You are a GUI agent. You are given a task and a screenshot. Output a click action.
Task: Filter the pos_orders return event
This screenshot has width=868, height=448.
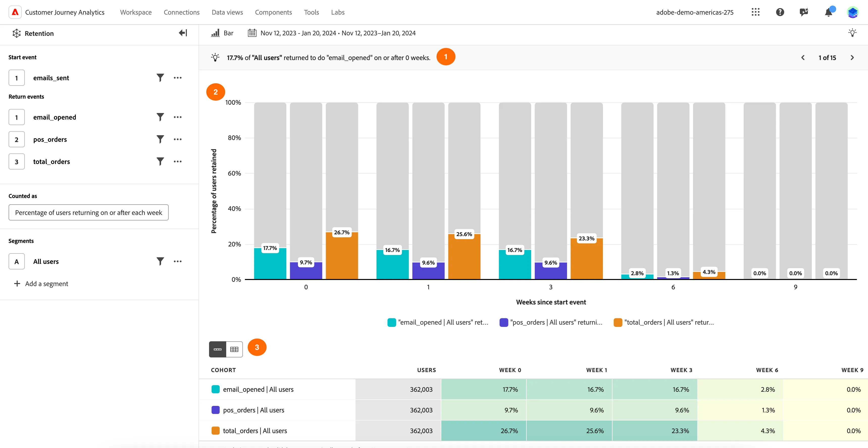[160, 139]
